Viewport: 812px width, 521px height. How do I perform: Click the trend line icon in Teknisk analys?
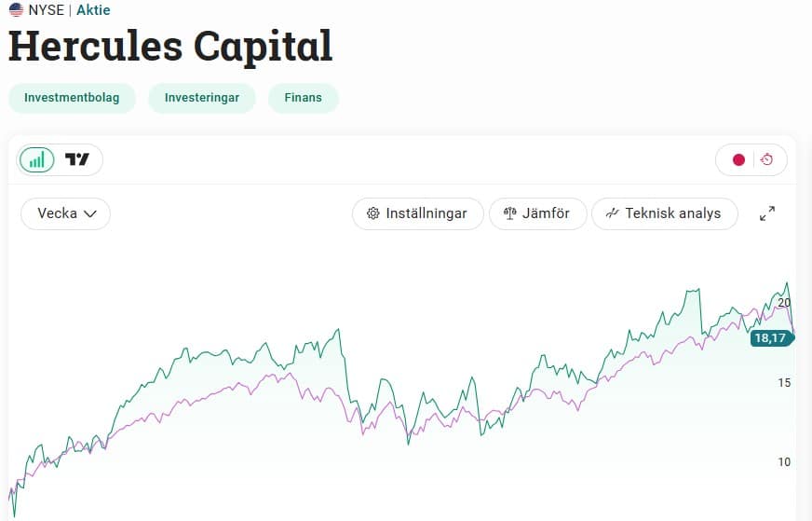pyautogui.click(x=613, y=213)
